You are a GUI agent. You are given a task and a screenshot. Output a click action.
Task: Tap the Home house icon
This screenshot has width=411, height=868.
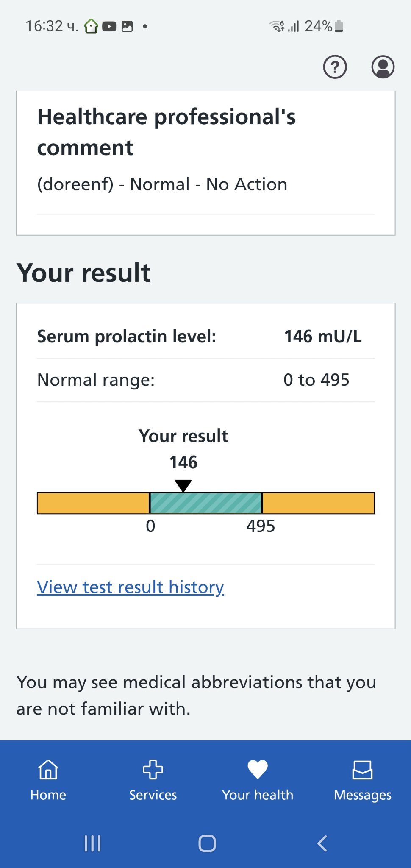48,770
